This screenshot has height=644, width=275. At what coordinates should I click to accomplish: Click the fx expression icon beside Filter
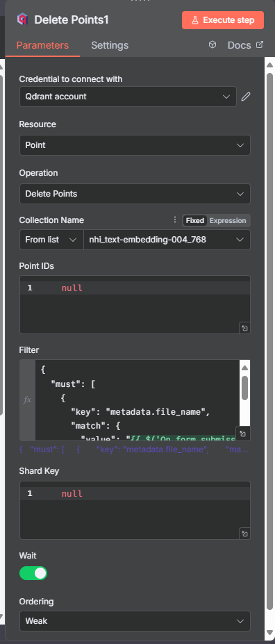click(27, 399)
